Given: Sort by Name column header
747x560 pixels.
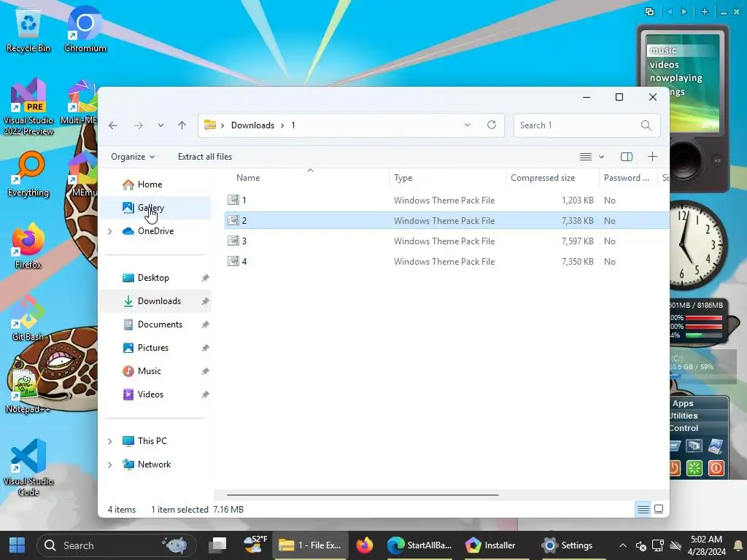Looking at the screenshot, I should tap(248, 178).
